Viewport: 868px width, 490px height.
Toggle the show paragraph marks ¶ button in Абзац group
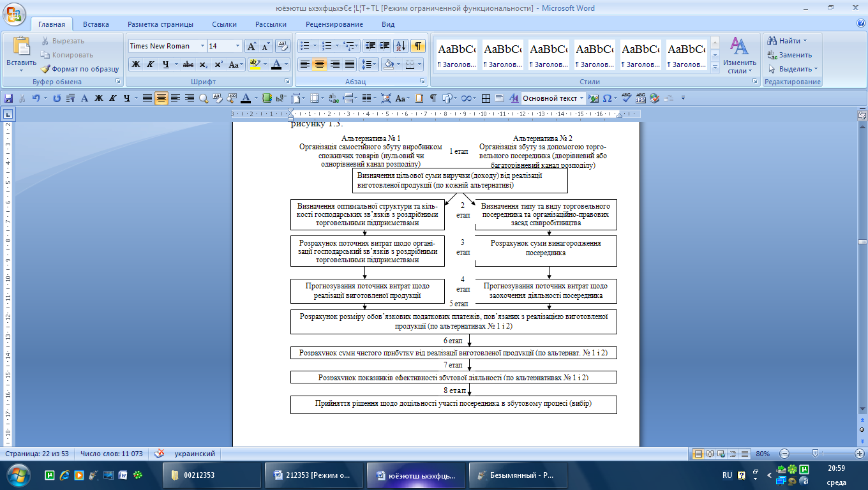point(418,46)
